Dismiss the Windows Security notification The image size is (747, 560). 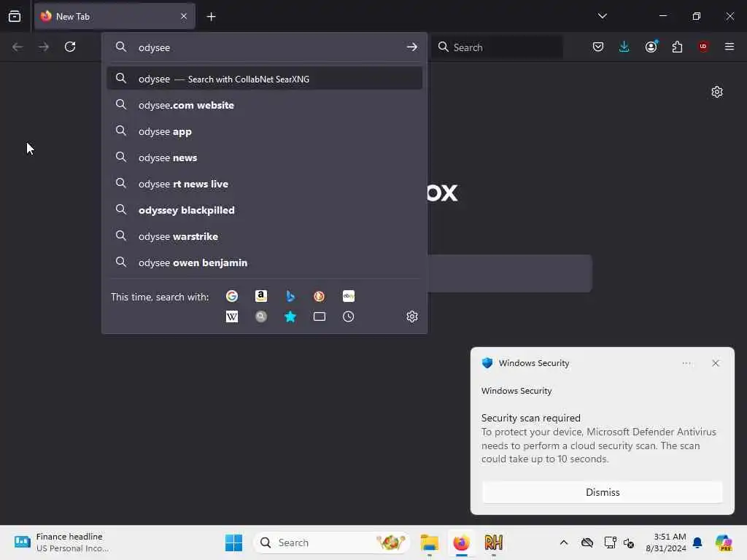[x=602, y=492]
